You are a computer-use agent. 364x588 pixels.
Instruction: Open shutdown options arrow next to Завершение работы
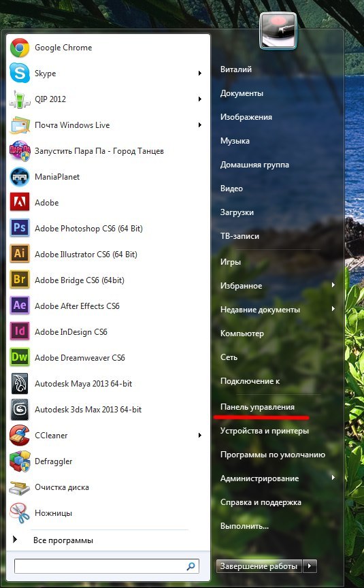click(310, 566)
